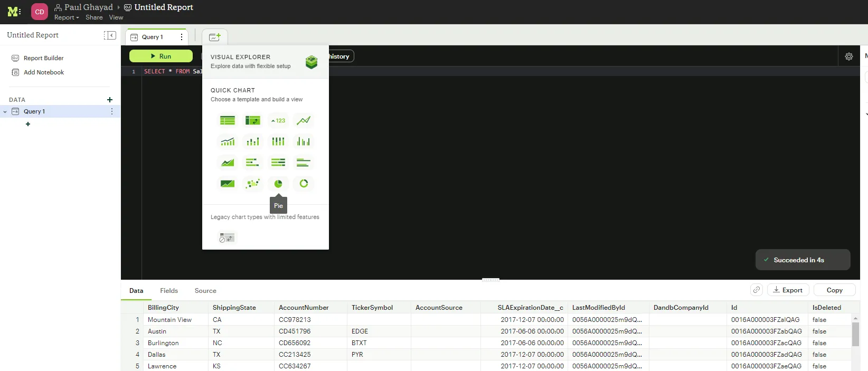Choose the pivot table chart template
868x371 pixels.
click(x=253, y=120)
